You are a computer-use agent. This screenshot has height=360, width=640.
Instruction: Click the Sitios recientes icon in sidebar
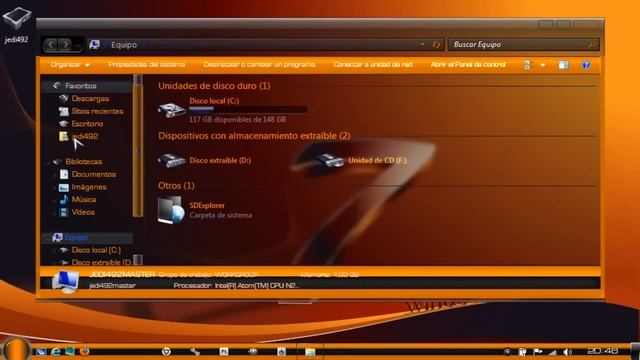[63, 111]
